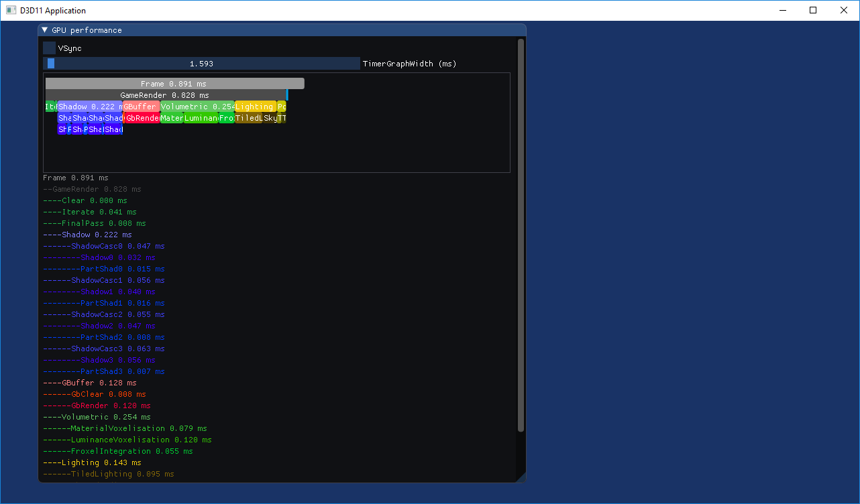Click the green Mater graph block
The image size is (860, 504).
coord(172,118)
